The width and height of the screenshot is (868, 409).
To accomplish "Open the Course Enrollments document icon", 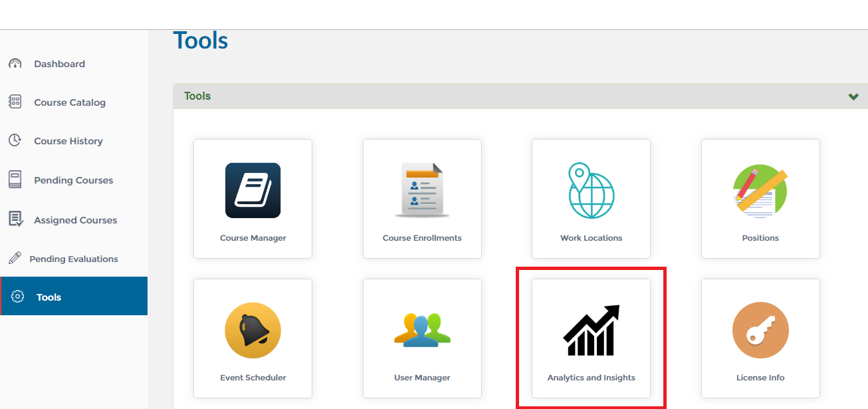I will (x=422, y=191).
